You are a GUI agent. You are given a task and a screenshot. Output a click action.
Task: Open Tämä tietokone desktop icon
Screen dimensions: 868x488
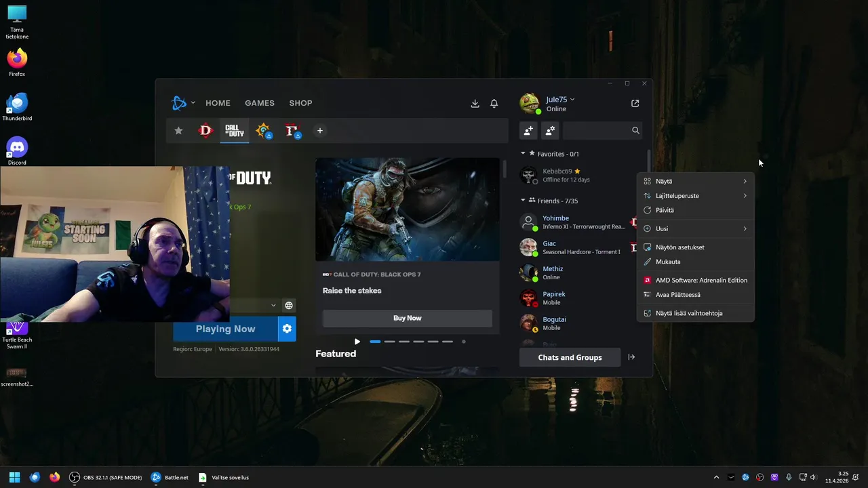click(17, 22)
